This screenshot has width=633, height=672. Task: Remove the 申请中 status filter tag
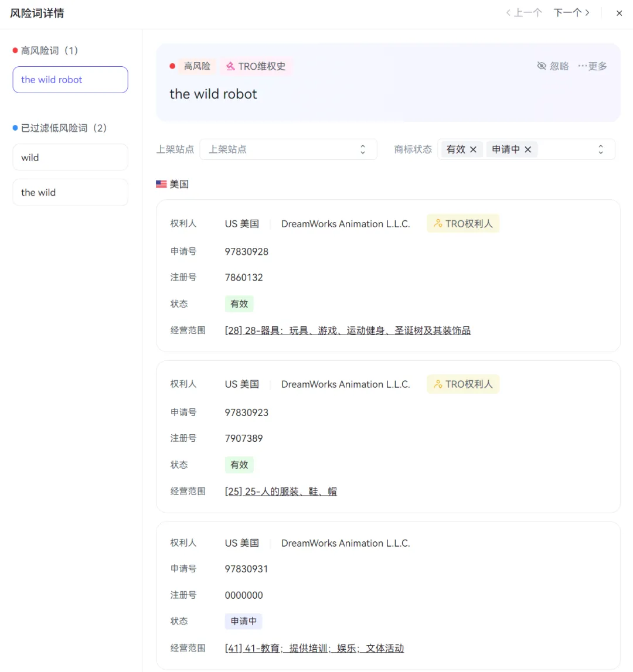tap(528, 149)
